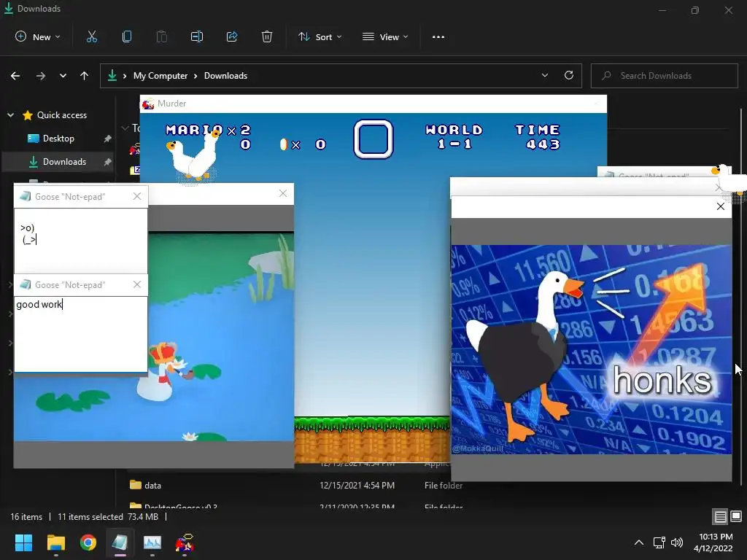Open the Recent locations chevron

pos(63,76)
